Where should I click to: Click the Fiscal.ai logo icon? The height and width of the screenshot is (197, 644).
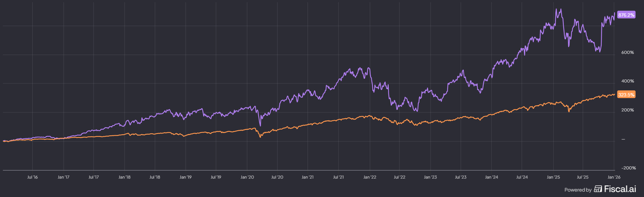pos(598,189)
